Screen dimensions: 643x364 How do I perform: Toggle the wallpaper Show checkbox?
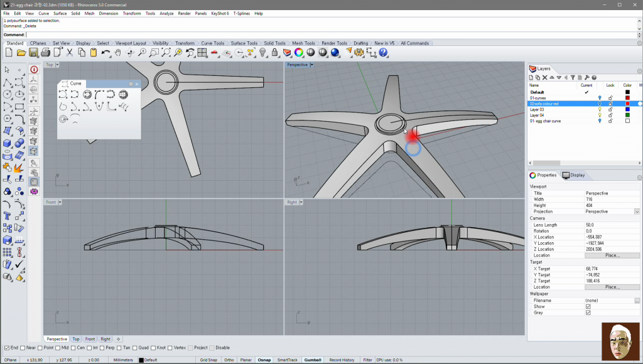[x=588, y=307]
